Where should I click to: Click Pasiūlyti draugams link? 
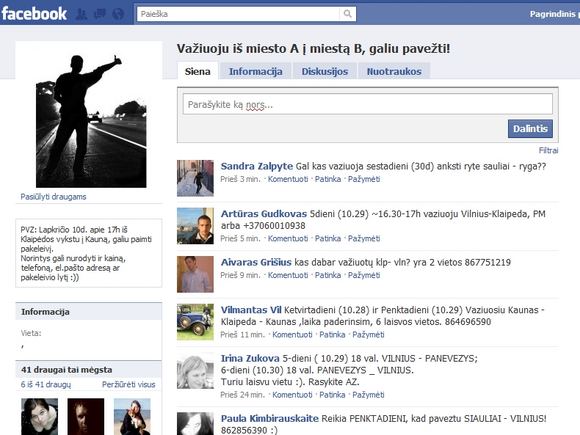(x=53, y=197)
